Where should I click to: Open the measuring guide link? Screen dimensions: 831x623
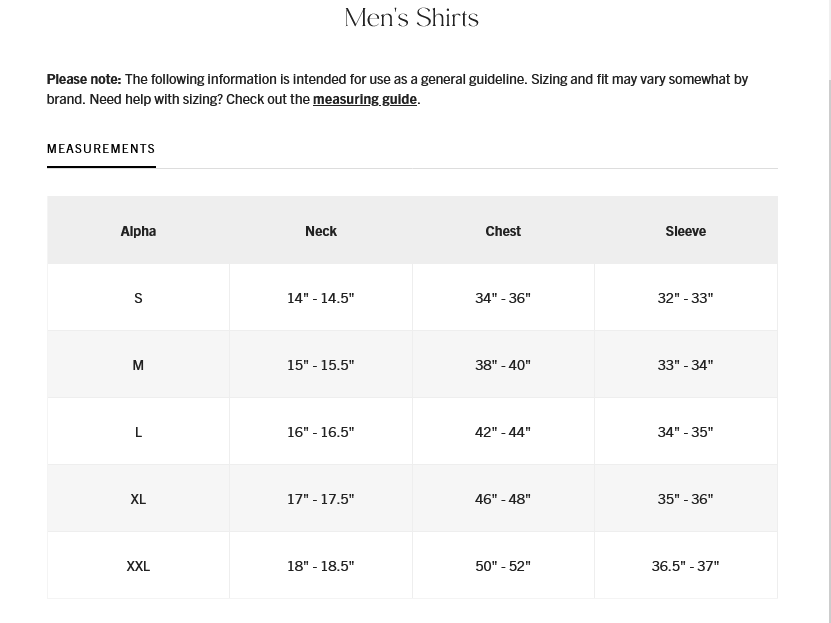tap(364, 99)
